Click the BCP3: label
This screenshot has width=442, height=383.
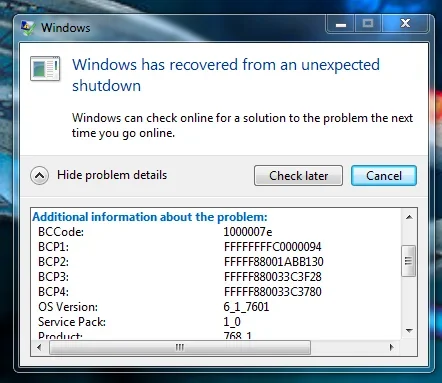(x=53, y=277)
